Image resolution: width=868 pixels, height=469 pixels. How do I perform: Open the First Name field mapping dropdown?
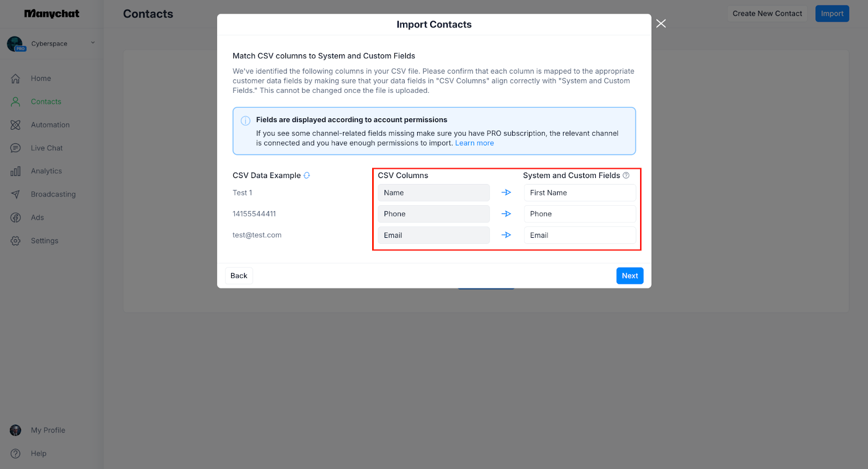(579, 193)
